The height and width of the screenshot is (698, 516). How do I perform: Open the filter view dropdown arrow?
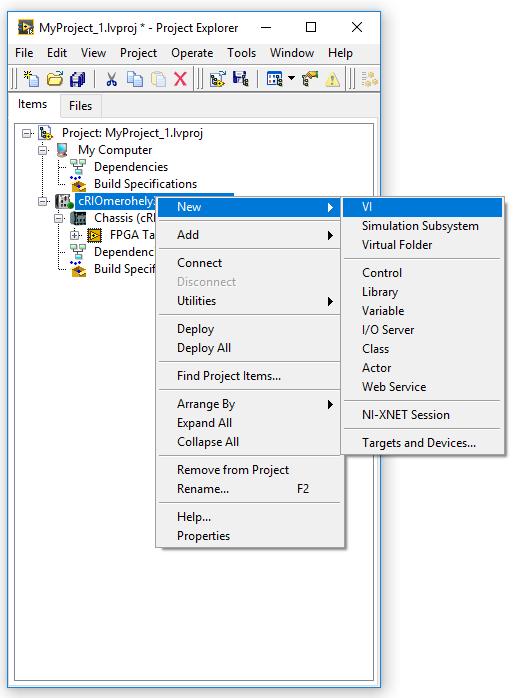pos(291,78)
